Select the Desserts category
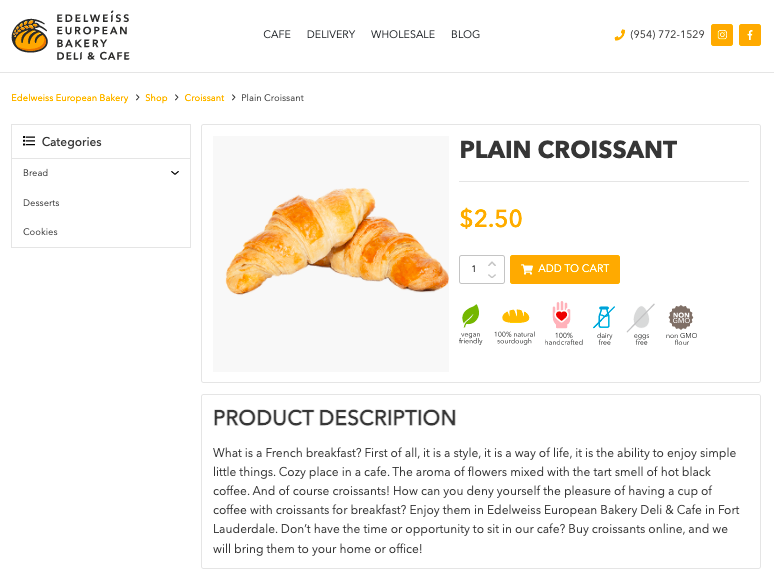Viewport: 774px width, 584px height. (x=41, y=203)
